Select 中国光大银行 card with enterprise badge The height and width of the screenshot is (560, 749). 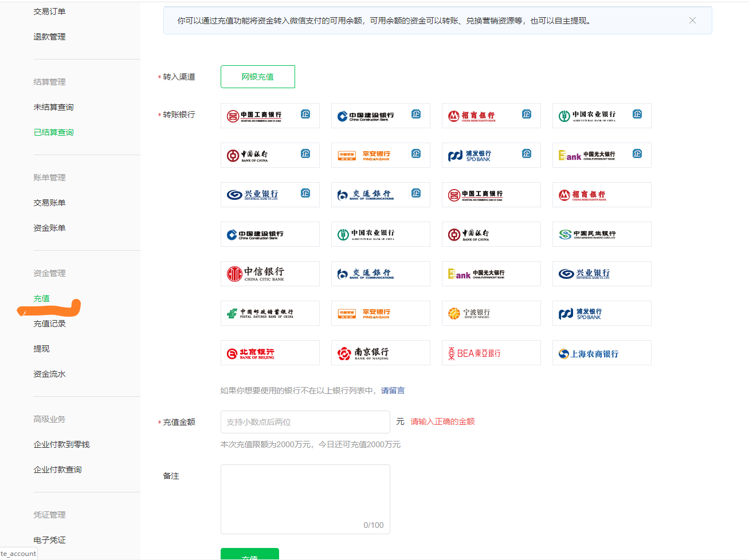pos(602,155)
